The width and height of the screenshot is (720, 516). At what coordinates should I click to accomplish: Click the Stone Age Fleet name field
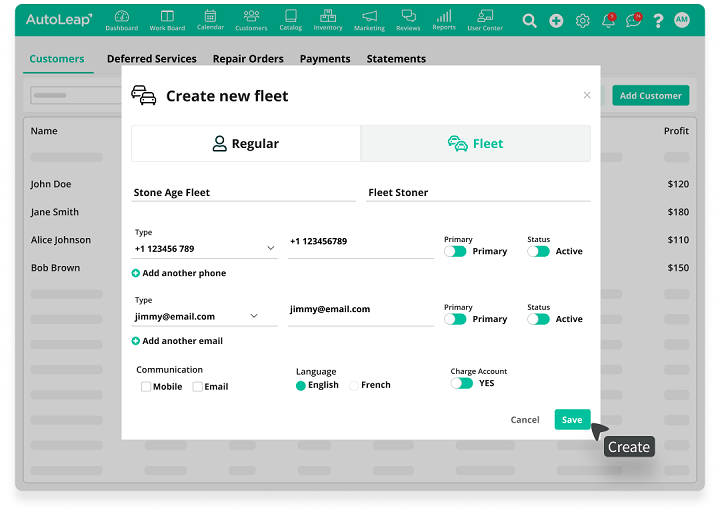pyautogui.click(x=243, y=192)
